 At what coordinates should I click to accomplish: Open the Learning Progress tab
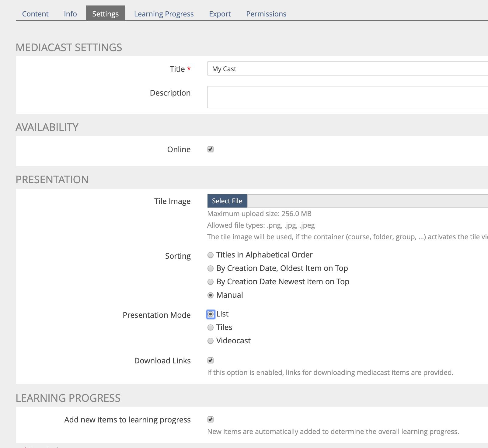click(x=164, y=14)
